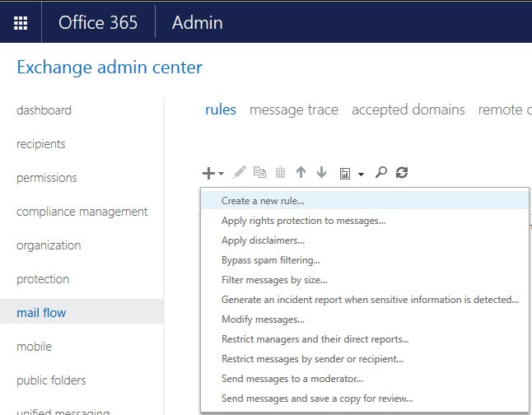Open mobile in the sidebar
This screenshot has height=415, width=532.
(34, 347)
